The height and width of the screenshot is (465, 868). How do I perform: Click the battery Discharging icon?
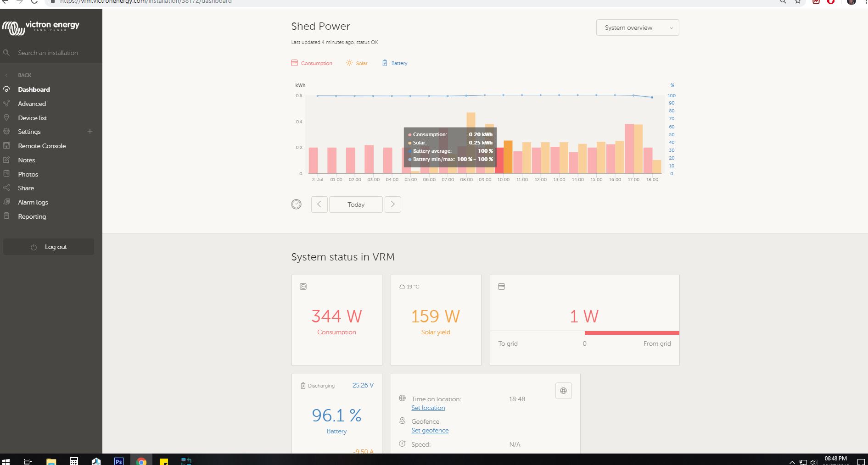[303, 386]
